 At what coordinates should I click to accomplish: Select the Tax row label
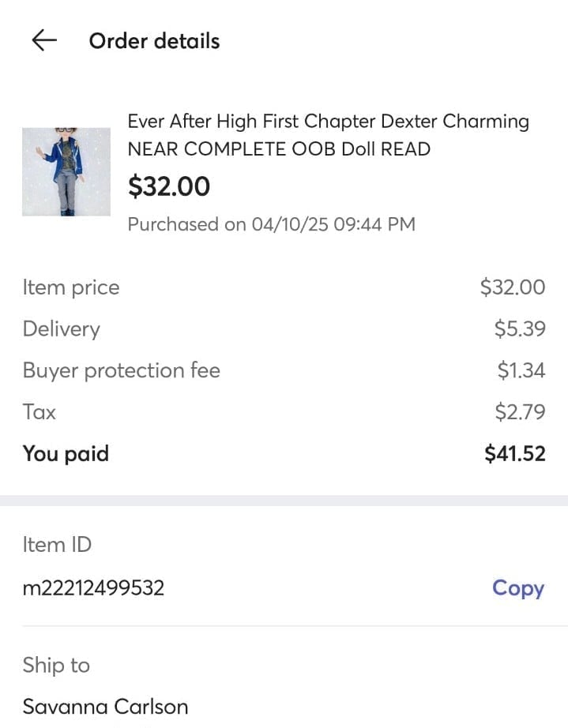(39, 412)
